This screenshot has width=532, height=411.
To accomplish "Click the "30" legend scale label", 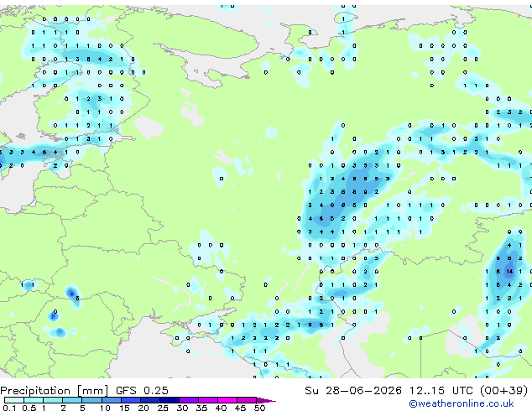I will pyautogui.click(x=182, y=408).
